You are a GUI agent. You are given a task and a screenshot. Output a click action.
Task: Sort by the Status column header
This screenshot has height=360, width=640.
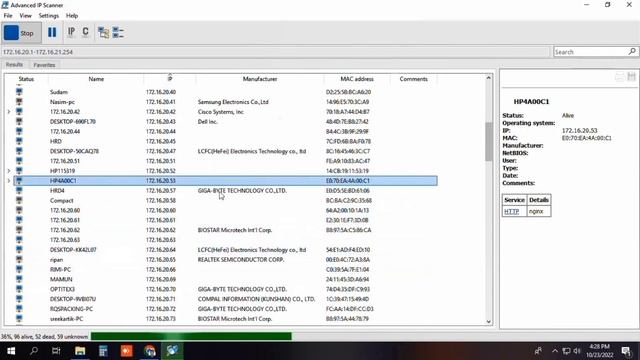26,79
